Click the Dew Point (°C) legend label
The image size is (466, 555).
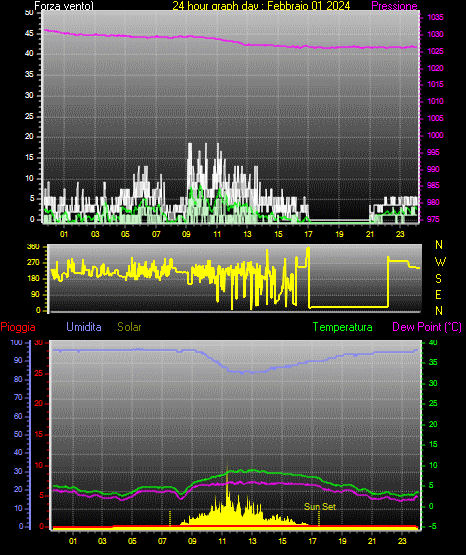pyautogui.click(x=427, y=327)
